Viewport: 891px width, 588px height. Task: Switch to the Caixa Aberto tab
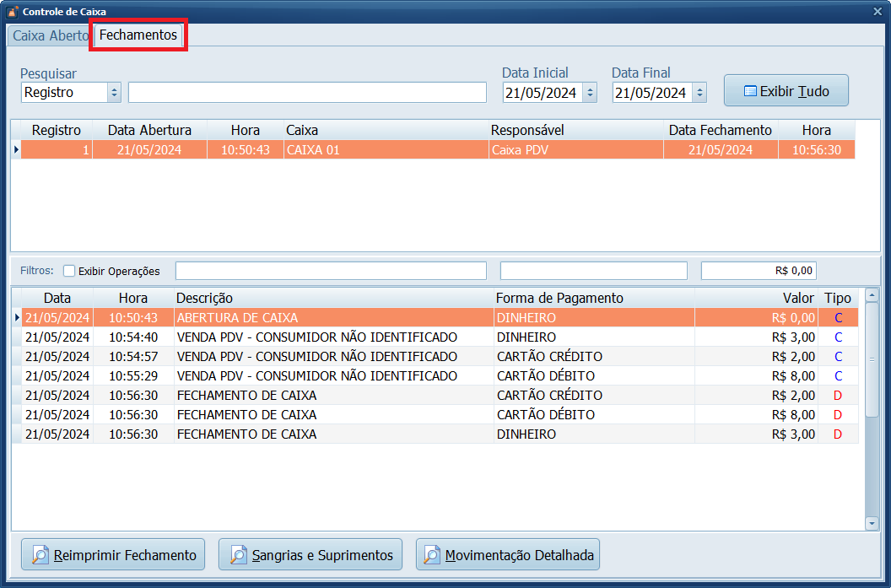(x=50, y=35)
